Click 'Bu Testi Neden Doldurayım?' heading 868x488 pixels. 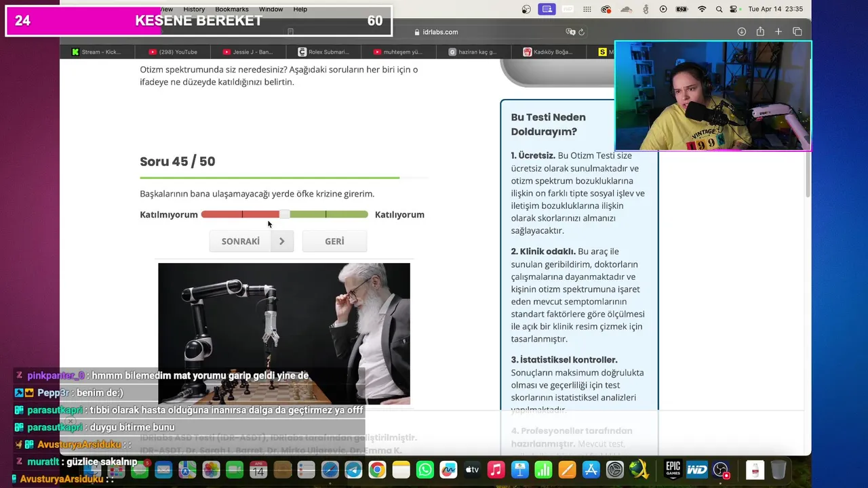[x=548, y=124]
